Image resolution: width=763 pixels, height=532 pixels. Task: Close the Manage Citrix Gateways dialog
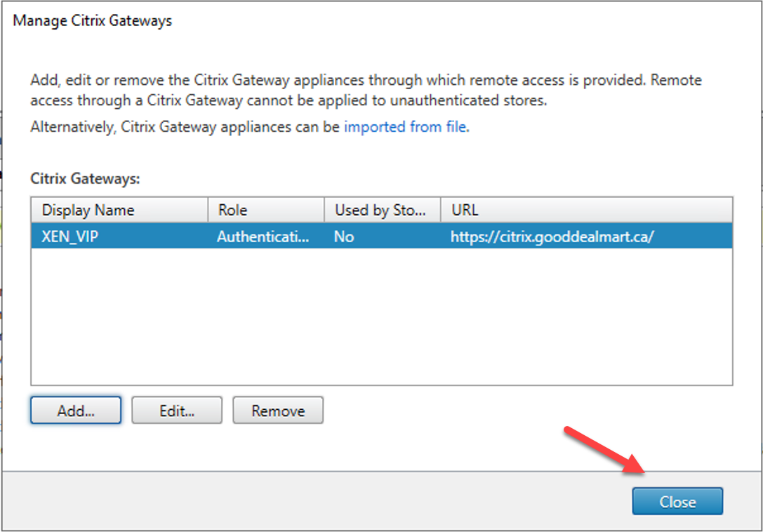click(x=677, y=502)
